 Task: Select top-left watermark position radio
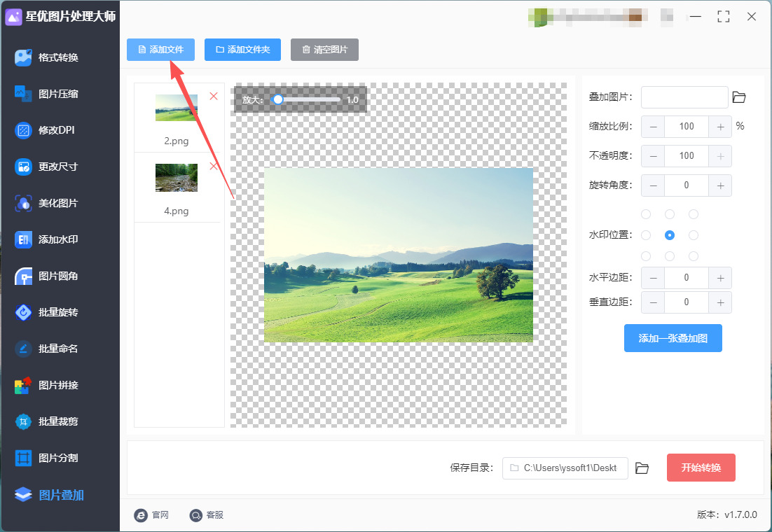tap(646, 214)
